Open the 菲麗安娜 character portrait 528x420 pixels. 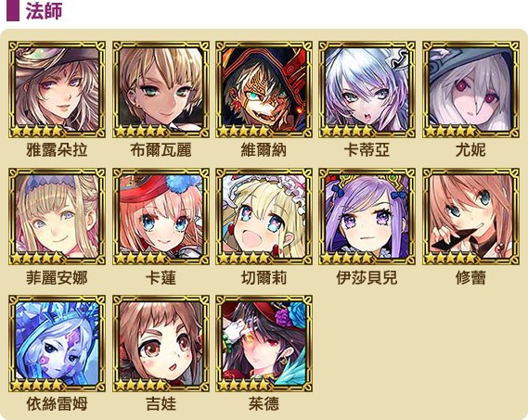pos(57,217)
